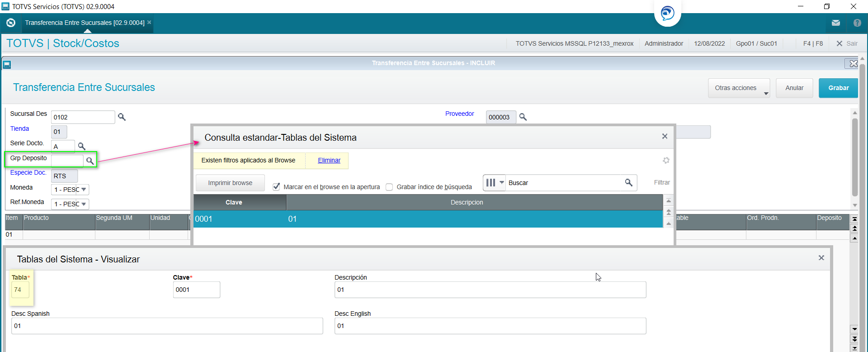This screenshot has height=352, width=868.
Task: Click Imprimir browse button
Action: [230, 183]
